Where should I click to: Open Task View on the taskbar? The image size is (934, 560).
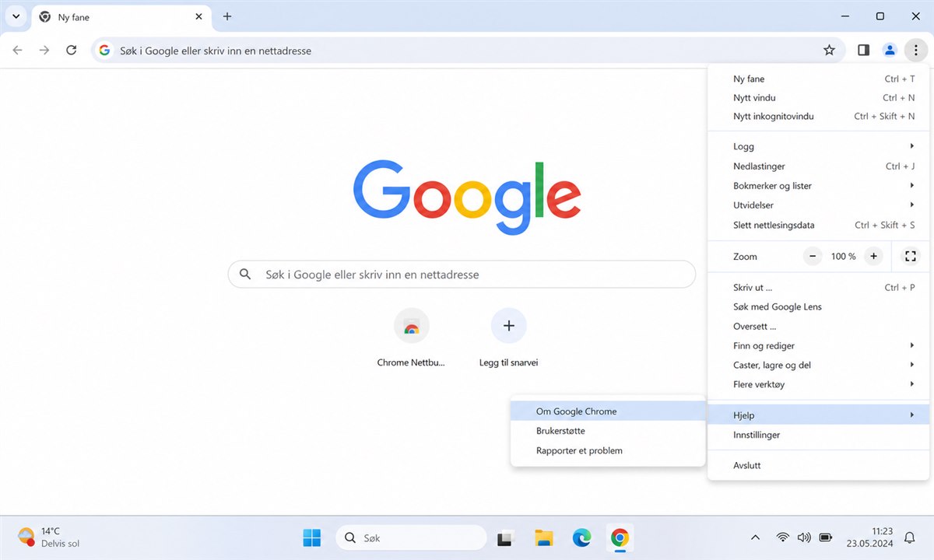506,537
